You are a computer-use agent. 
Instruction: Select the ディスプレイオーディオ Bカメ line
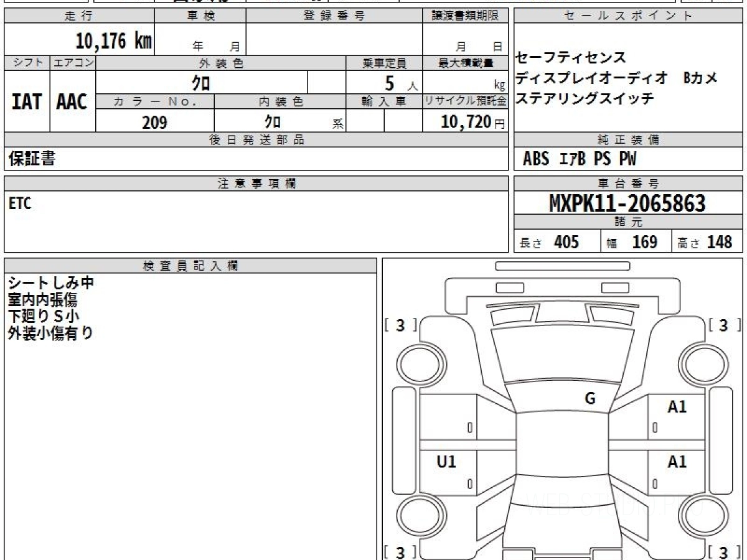pos(617,78)
